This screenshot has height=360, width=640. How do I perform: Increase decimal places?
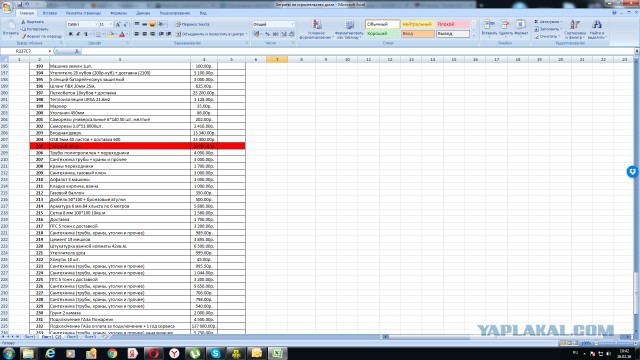[x=284, y=34]
